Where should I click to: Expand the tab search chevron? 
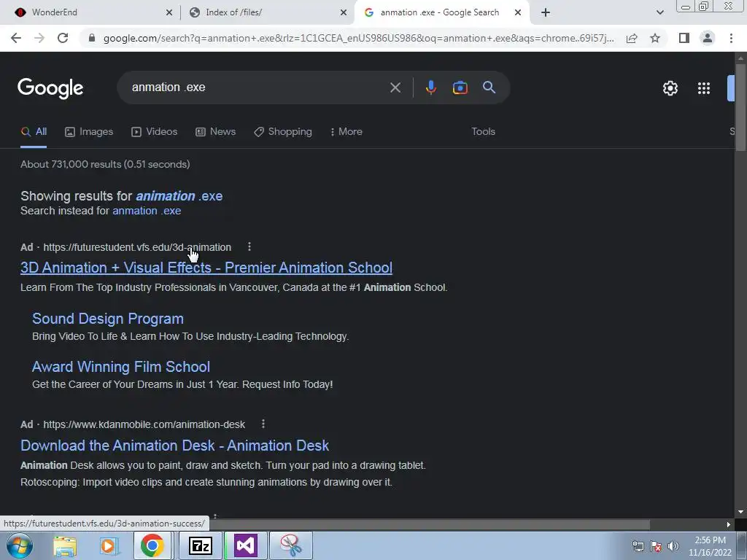[659, 12]
